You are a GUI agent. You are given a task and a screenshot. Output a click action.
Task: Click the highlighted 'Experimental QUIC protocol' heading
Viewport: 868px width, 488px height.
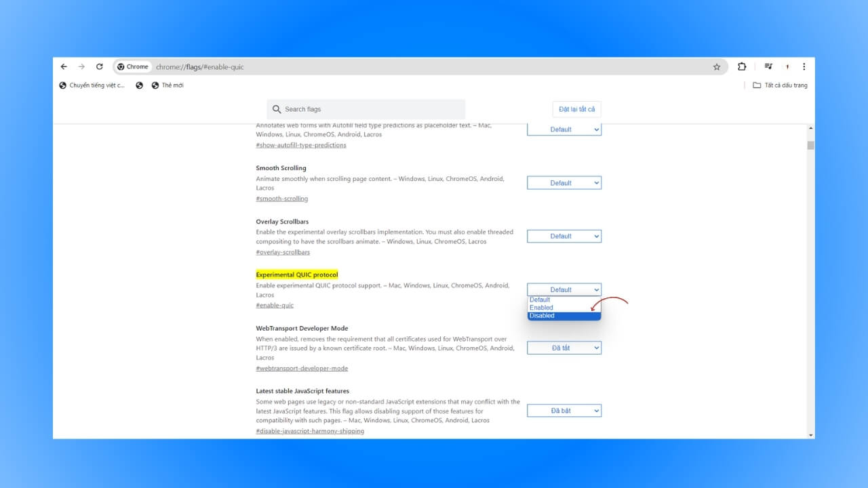pos(297,274)
